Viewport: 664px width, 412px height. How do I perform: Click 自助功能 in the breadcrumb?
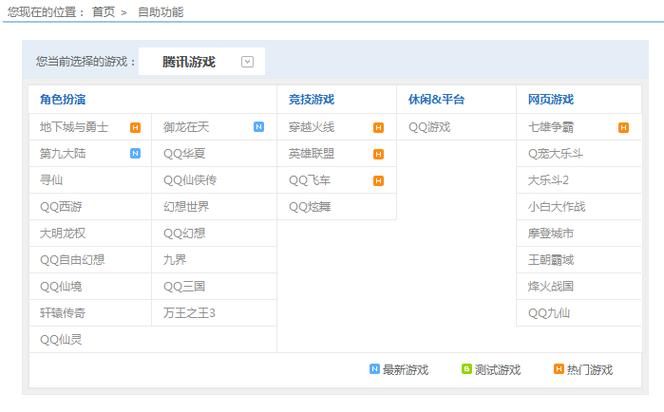coord(160,12)
